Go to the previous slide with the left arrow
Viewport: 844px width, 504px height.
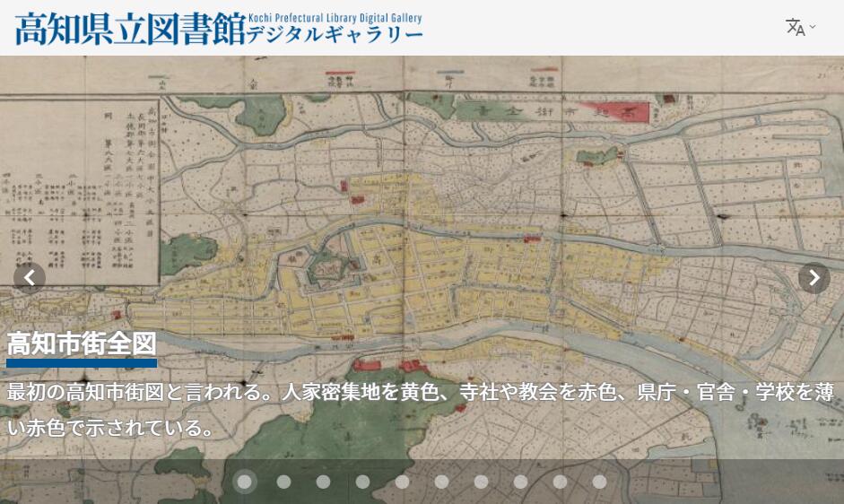(30, 278)
